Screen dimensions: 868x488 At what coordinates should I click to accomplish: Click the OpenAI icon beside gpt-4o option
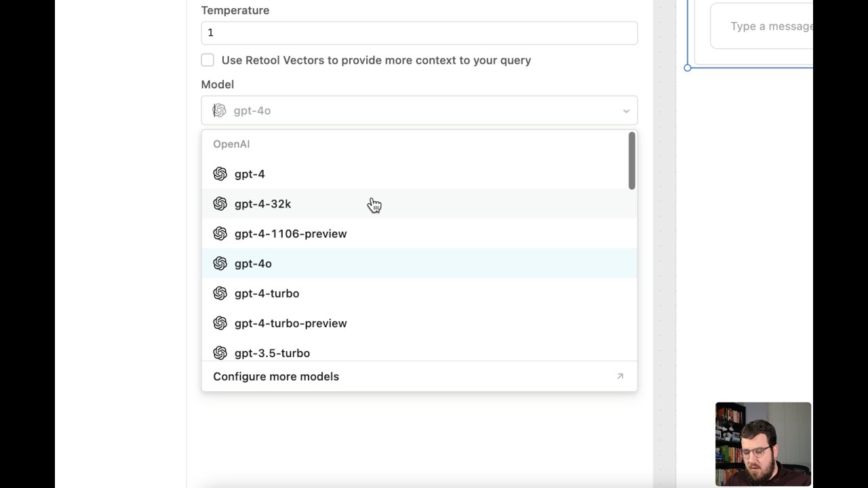pyautogui.click(x=220, y=264)
